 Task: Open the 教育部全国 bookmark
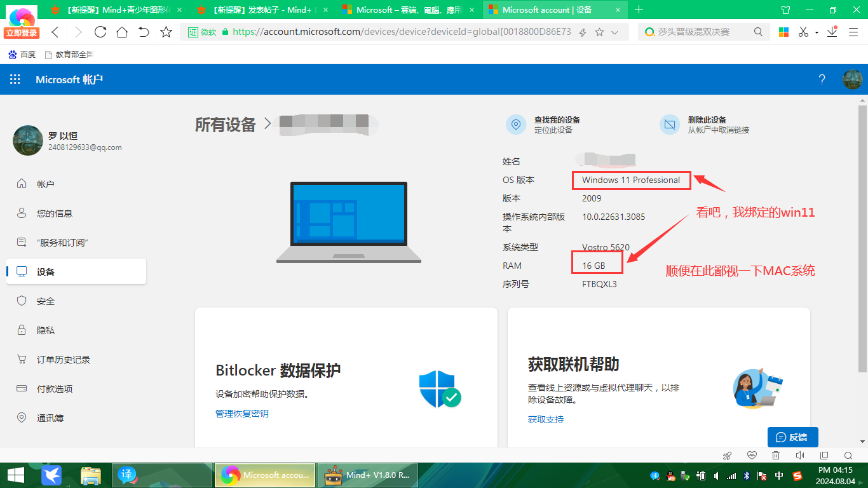[69, 55]
